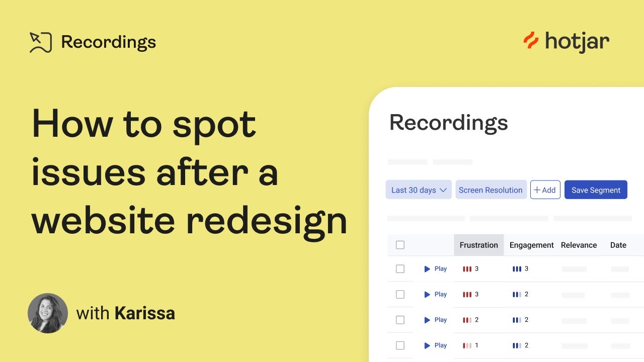
Task: Open the Last 30 days dropdown
Action: coord(418,190)
